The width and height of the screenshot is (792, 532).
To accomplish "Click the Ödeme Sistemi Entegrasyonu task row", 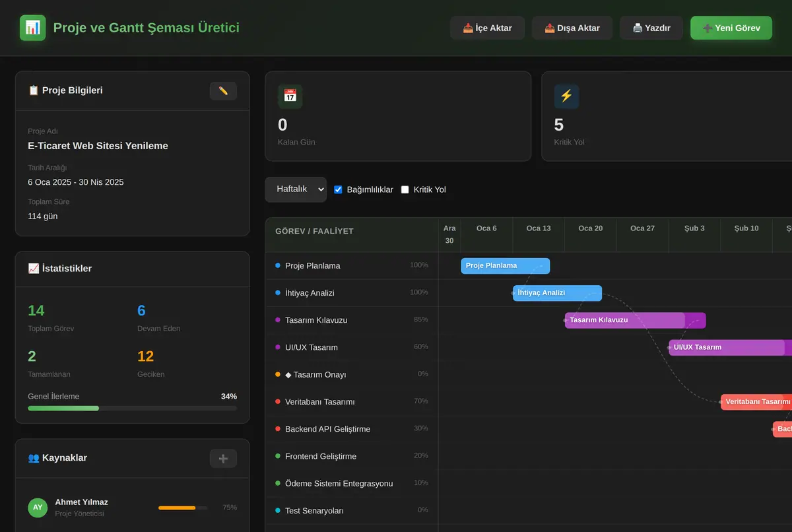I will (352, 483).
